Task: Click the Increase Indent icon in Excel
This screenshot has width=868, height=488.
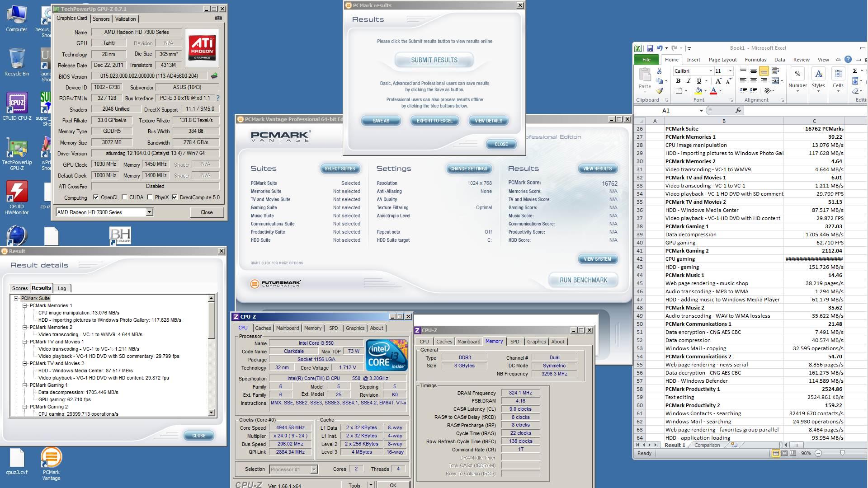Action: [x=753, y=91]
